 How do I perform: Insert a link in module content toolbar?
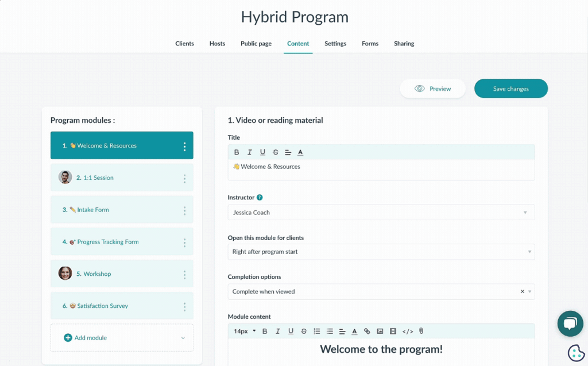pyautogui.click(x=367, y=332)
